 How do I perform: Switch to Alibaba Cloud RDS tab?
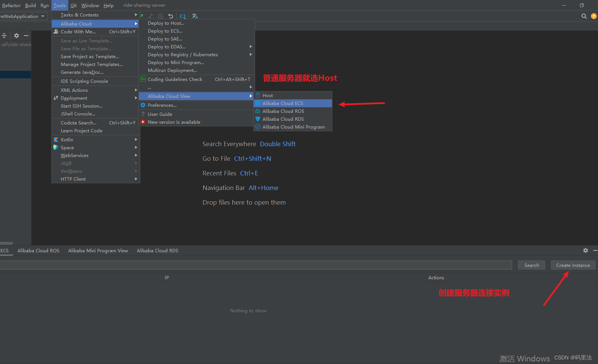click(x=158, y=251)
